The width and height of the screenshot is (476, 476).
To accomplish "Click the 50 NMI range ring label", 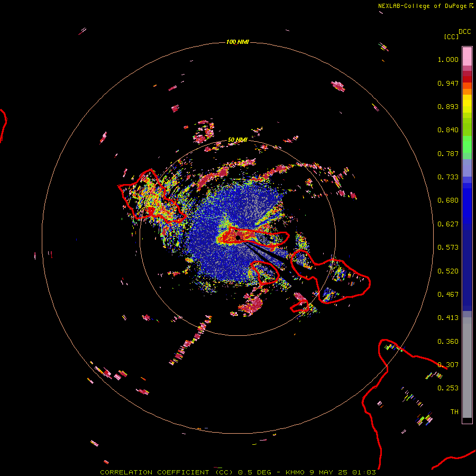I will [237, 140].
